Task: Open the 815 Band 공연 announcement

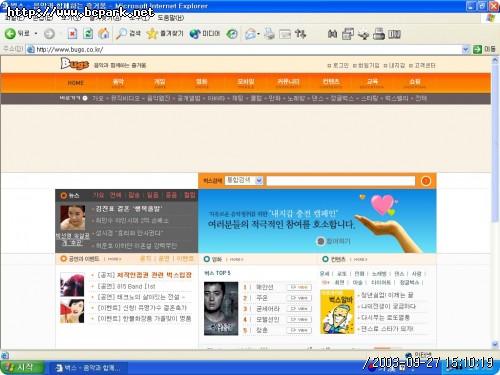Action: pos(126,286)
